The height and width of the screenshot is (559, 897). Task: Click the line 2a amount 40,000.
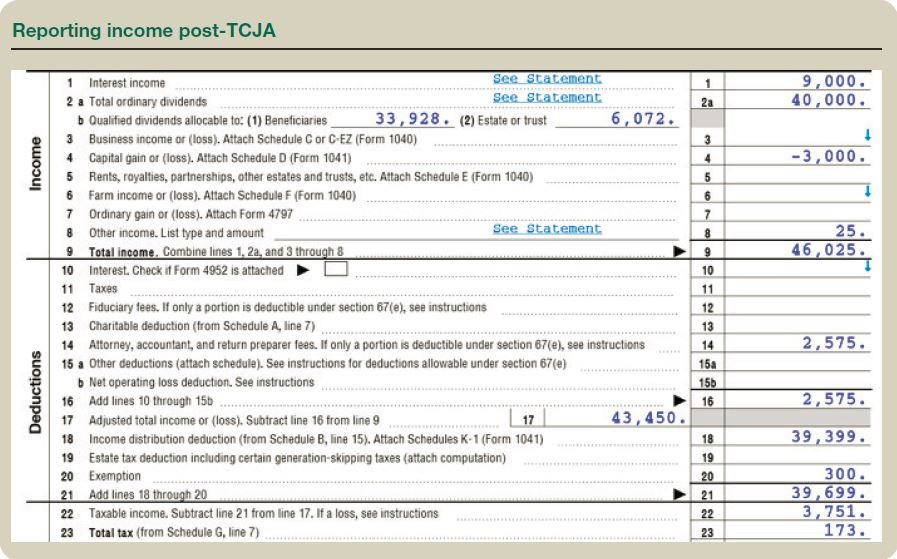[x=828, y=100]
